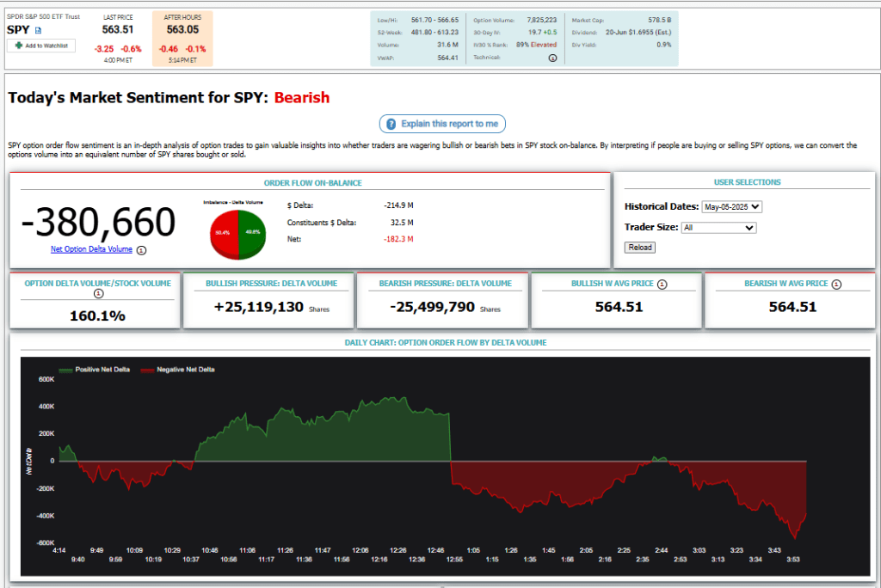The width and height of the screenshot is (881, 588).
Task: Click the -3.25 price change value
Action: pos(104,49)
